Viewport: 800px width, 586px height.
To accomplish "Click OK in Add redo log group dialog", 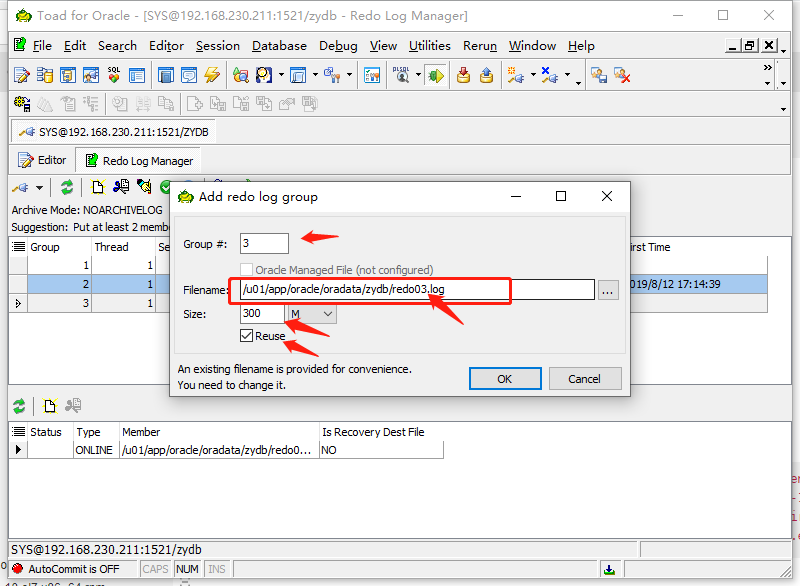I will (505, 378).
